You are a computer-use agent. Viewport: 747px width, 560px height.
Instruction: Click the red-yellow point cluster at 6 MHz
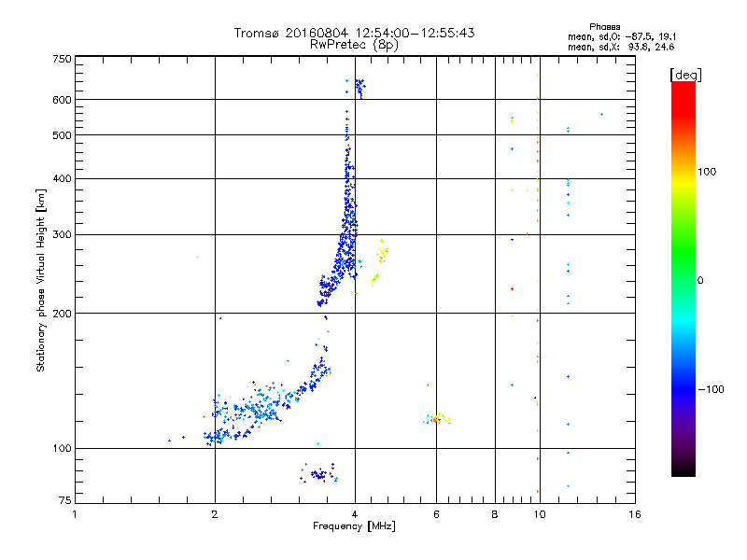pyautogui.click(x=437, y=418)
